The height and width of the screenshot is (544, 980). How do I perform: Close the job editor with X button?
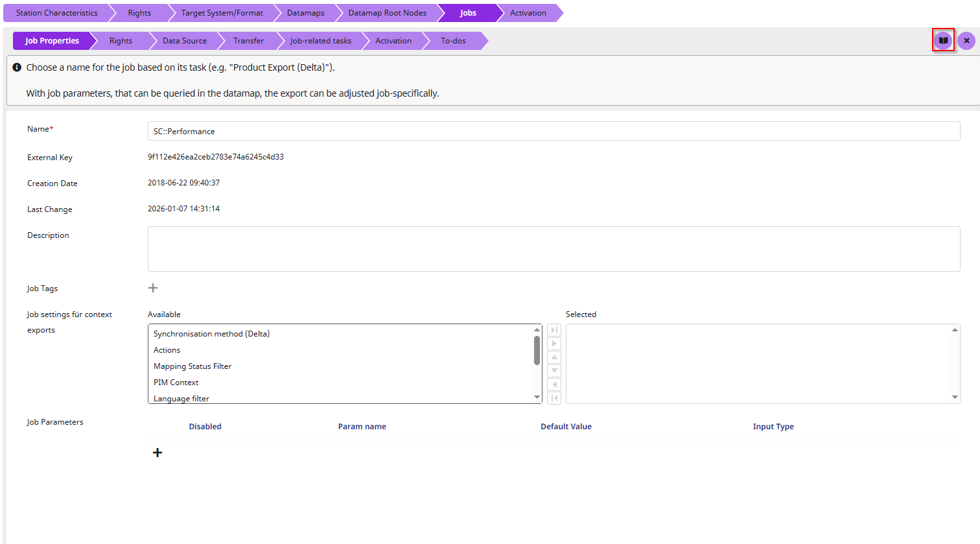coord(966,41)
